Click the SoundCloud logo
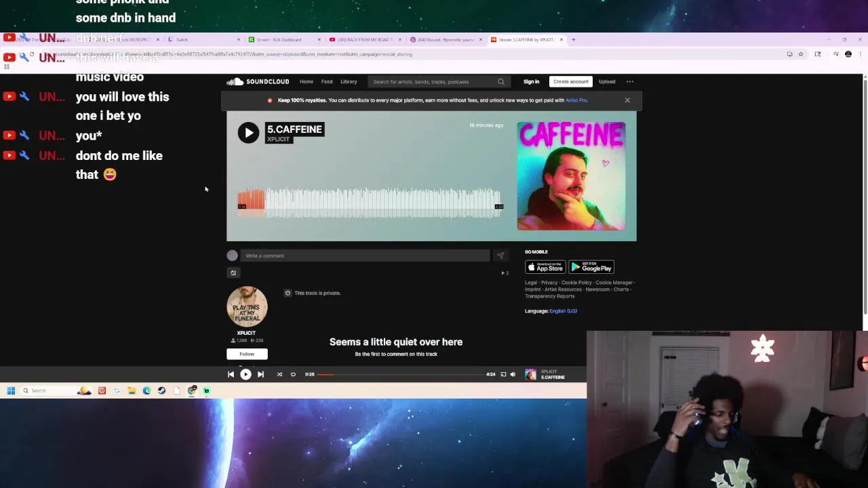This screenshot has height=488, width=868. (x=258, y=81)
